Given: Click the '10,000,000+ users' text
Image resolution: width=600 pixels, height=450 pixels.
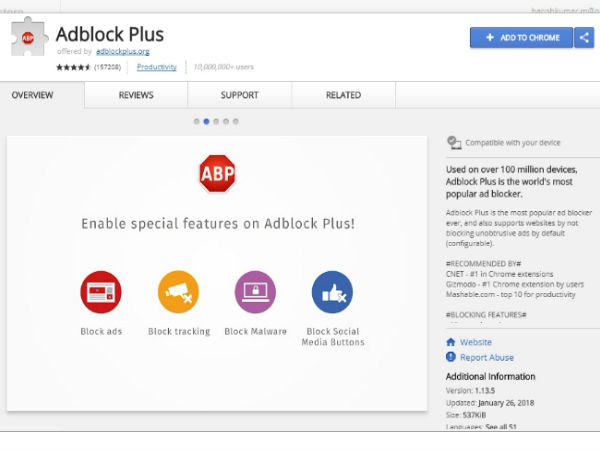Looking at the screenshot, I should tap(223, 67).
